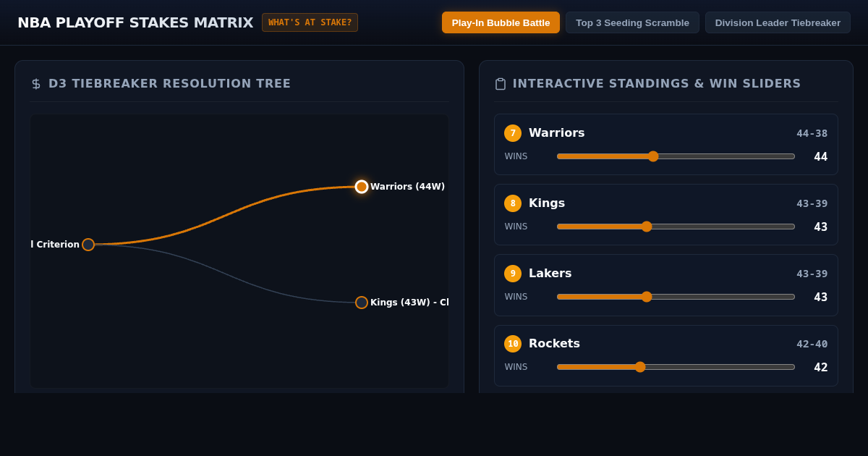The width and height of the screenshot is (868, 456).
Task: Switch to Top 3 Seeding Scramble tab
Action: point(632,22)
